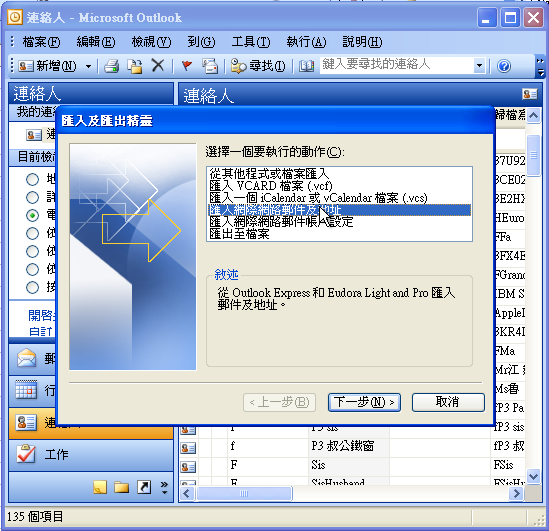Click the Shortcuts icon in navigation bar
The image size is (549, 531).
point(144,487)
